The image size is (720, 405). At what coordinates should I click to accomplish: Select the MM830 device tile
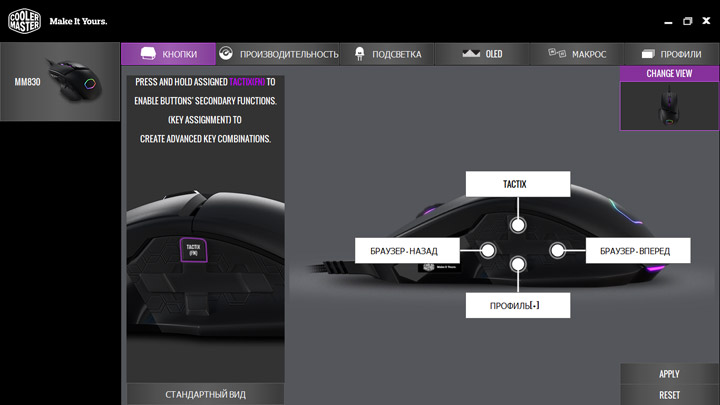pos(60,82)
